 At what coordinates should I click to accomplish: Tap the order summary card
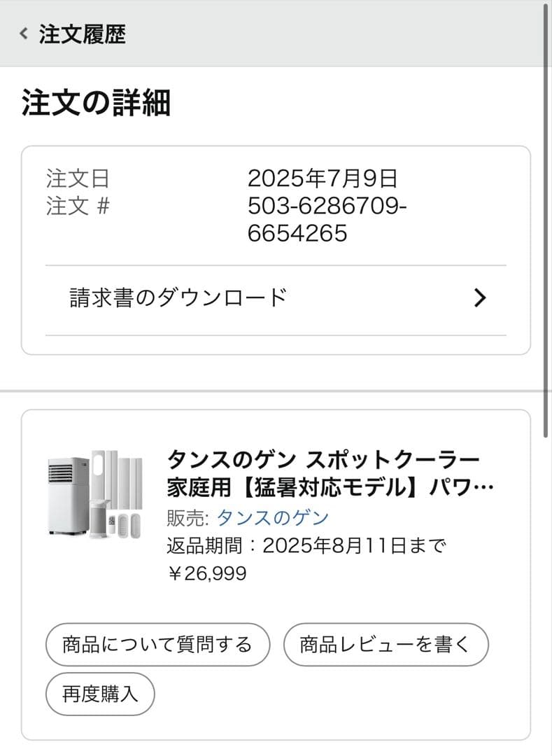276,248
